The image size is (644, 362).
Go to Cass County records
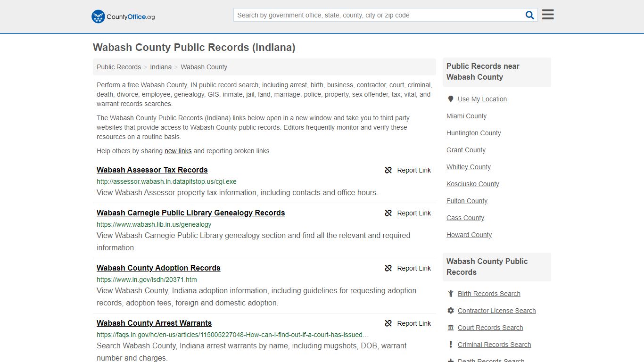click(x=465, y=218)
